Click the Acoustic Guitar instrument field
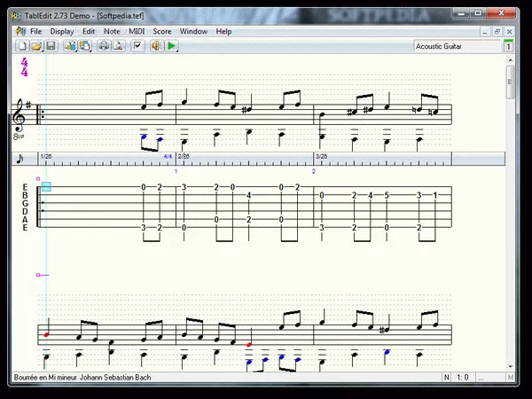 [457, 46]
